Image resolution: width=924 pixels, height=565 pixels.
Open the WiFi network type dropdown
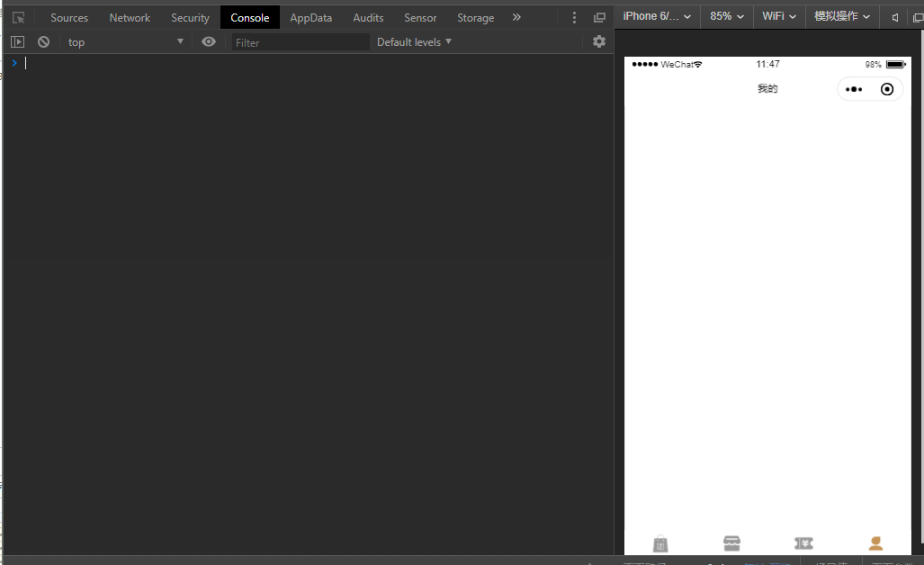click(x=779, y=16)
